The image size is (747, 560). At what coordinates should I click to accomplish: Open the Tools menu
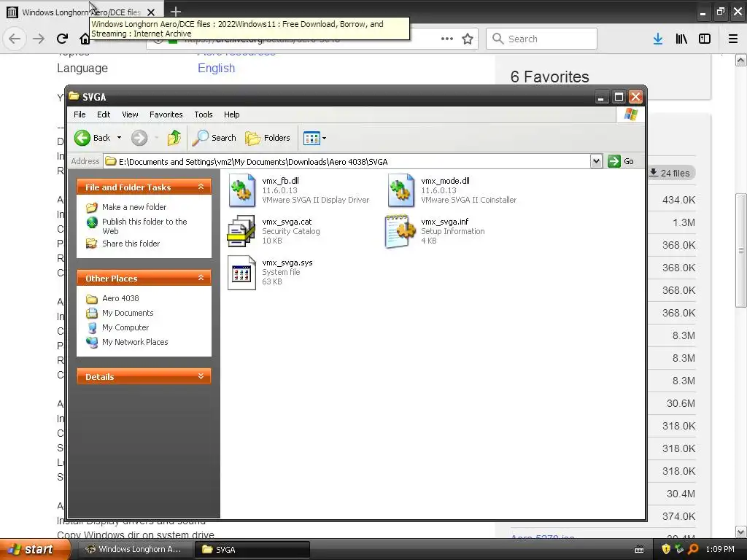pos(204,114)
